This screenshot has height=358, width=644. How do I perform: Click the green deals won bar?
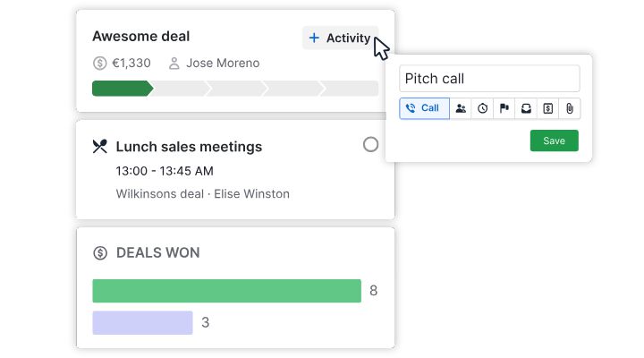coord(226,291)
